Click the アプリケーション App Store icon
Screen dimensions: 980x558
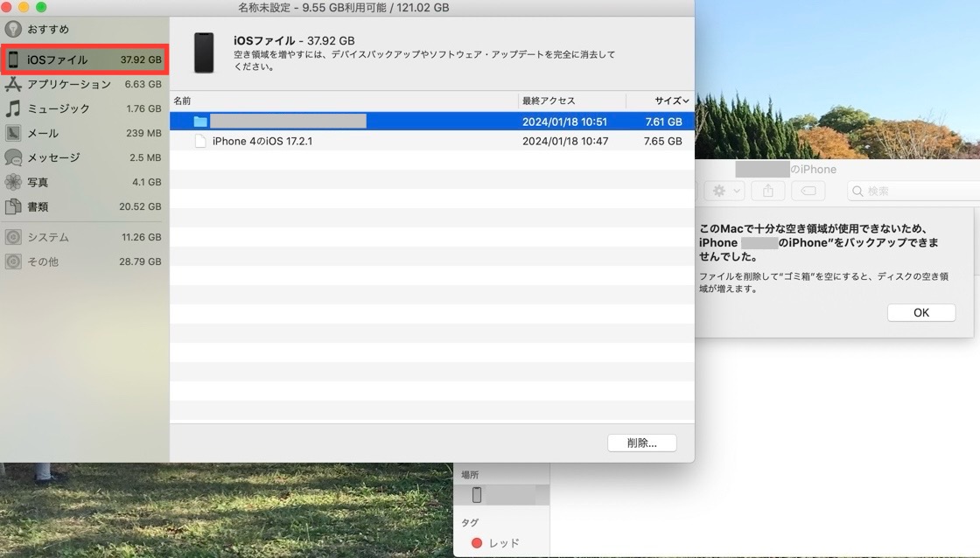[x=13, y=84]
